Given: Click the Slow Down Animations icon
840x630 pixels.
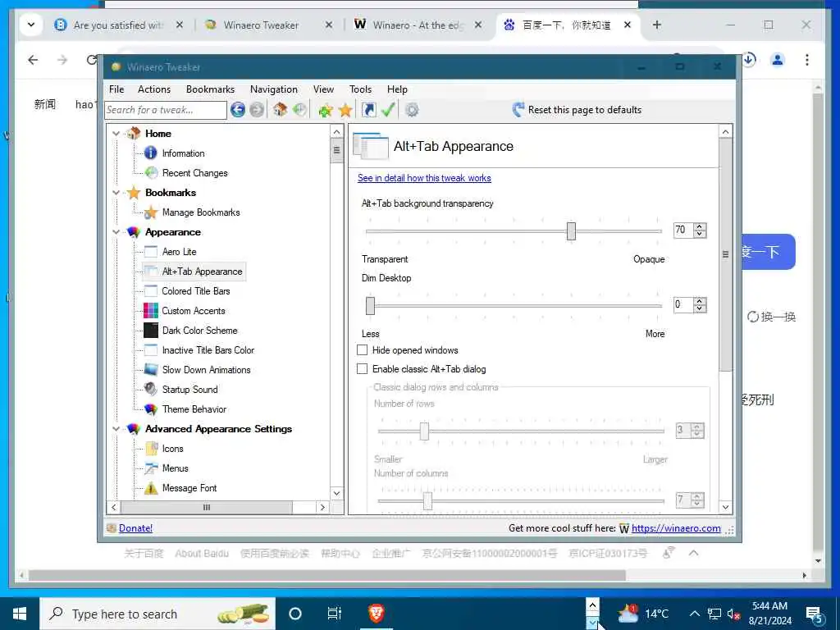Looking at the screenshot, I should pyautogui.click(x=151, y=370).
